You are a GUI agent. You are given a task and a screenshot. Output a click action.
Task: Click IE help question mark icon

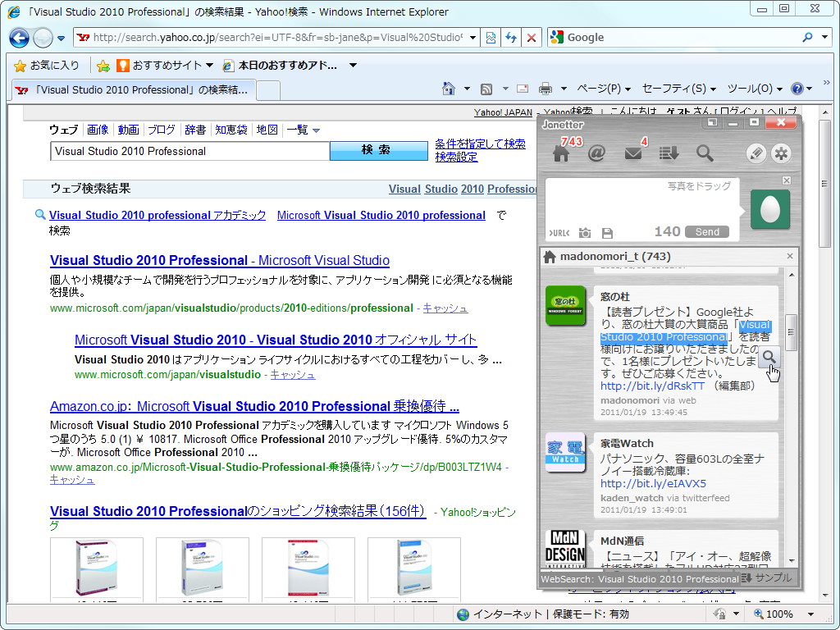(797, 89)
